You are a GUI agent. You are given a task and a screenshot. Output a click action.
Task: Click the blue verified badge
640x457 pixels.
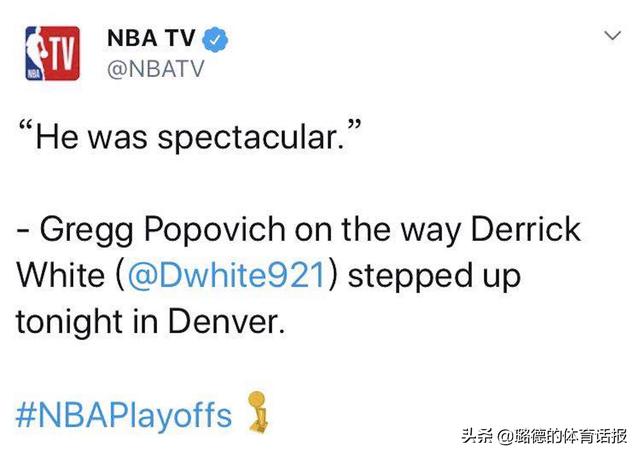pos(216,39)
